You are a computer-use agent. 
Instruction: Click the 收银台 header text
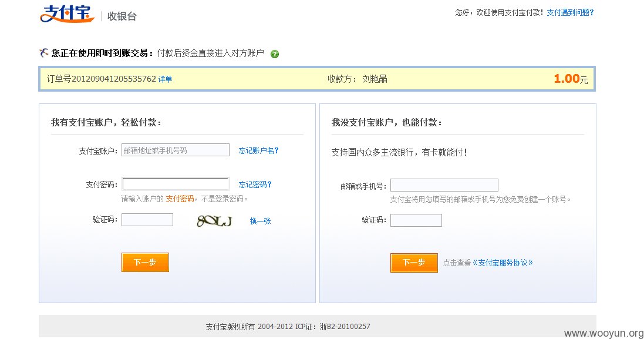pos(122,16)
